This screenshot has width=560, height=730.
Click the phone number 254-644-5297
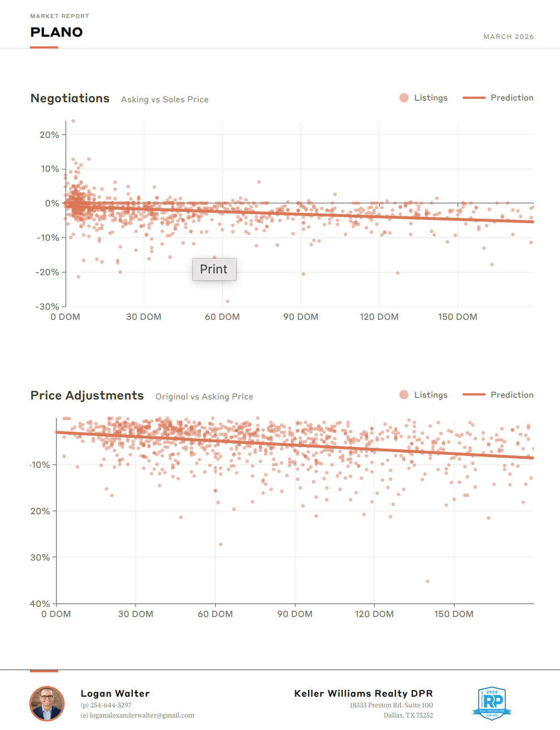111,705
